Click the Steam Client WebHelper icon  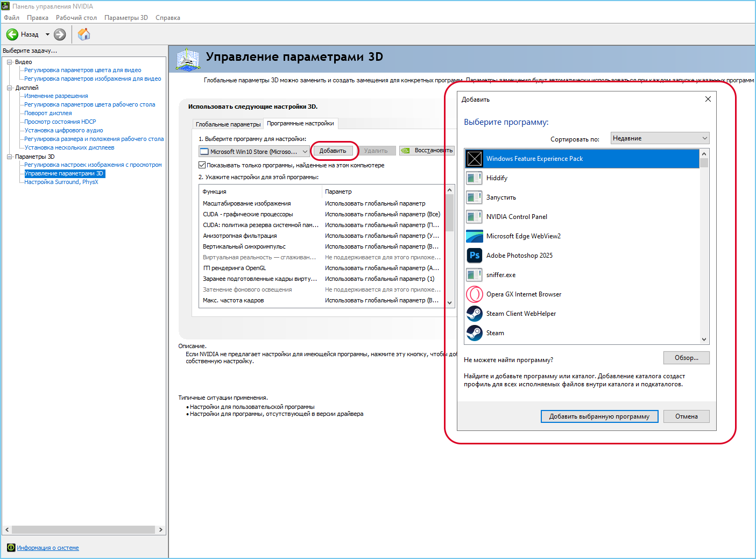[474, 314]
